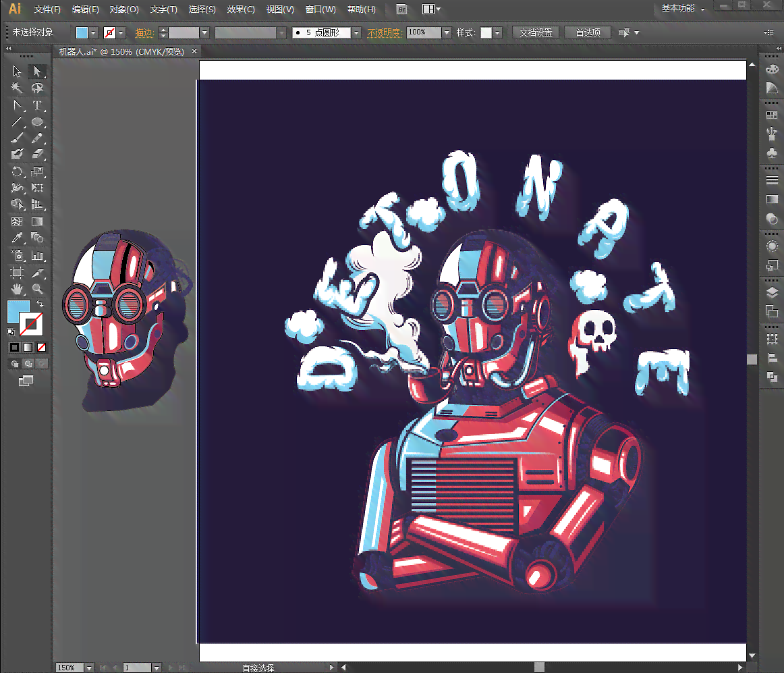Open the fill color dropdown arrow
This screenshot has width=784, height=673.
[x=94, y=33]
